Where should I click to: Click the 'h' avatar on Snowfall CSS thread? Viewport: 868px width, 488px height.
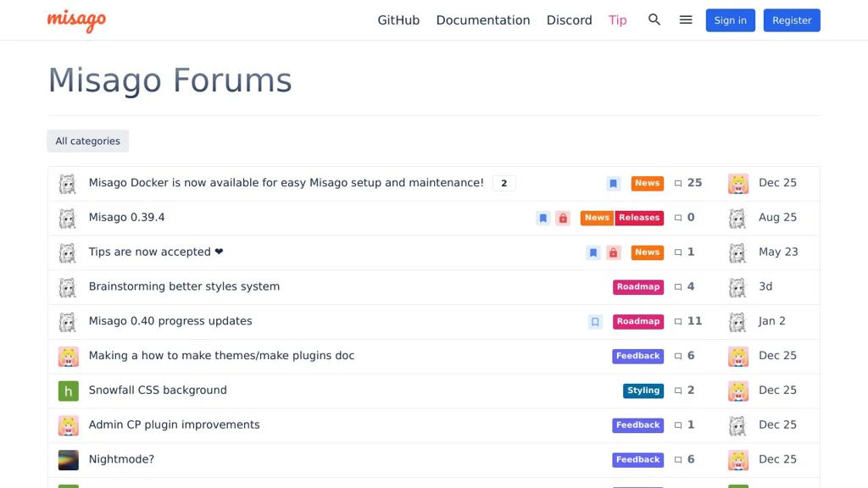tap(68, 391)
